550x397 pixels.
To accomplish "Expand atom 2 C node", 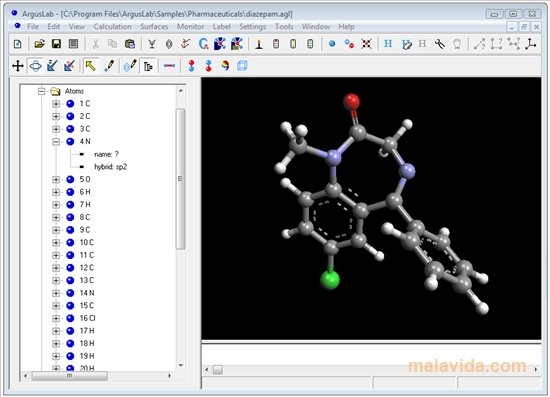I will (56, 116).
